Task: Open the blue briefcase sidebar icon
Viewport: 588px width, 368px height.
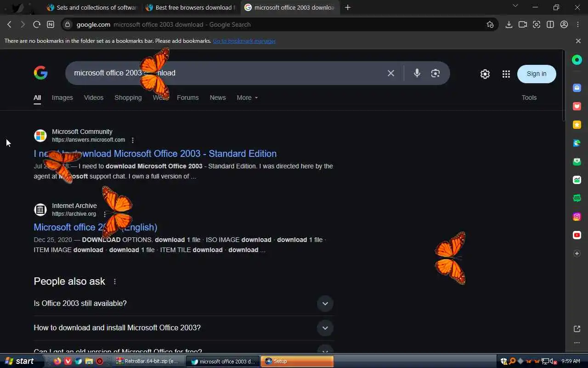Action: coord(577,87)
